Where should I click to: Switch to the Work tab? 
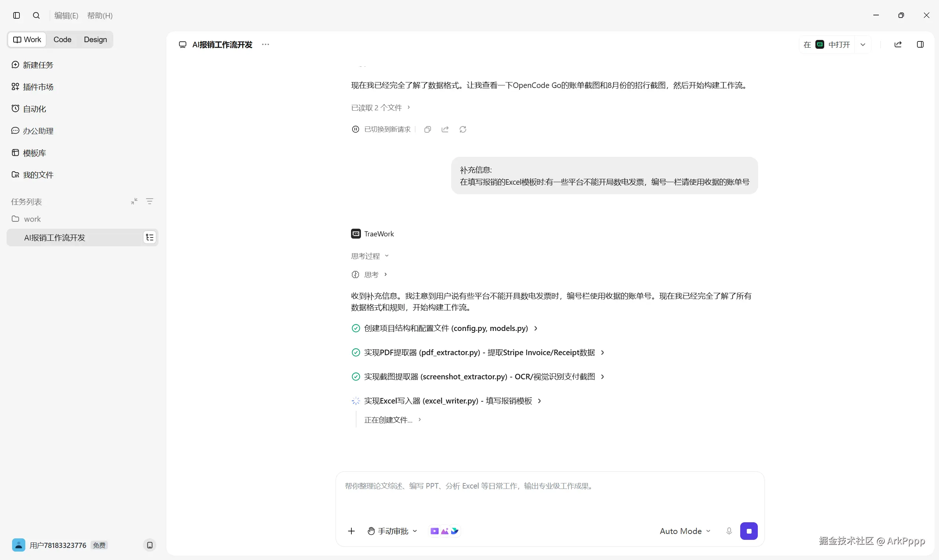click(27, 40)
